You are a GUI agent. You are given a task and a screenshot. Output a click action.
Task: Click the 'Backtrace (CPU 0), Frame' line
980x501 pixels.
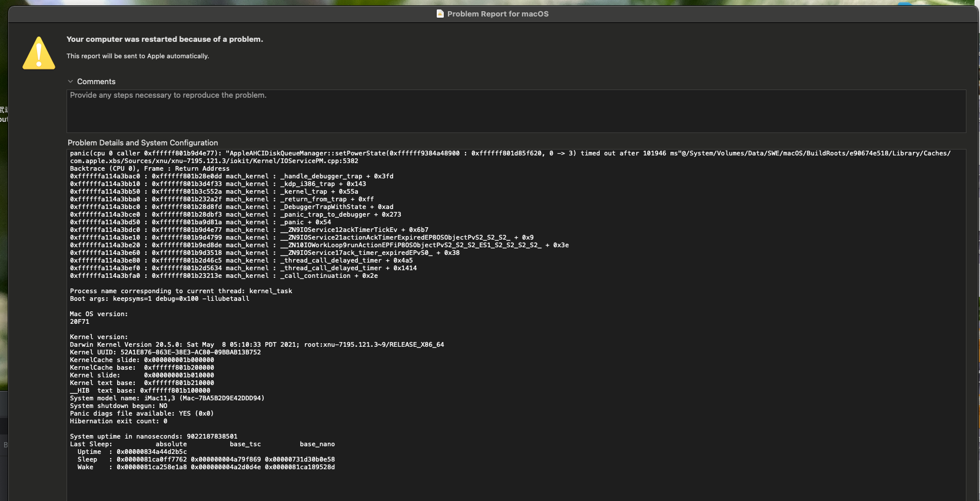coord(150,168)
